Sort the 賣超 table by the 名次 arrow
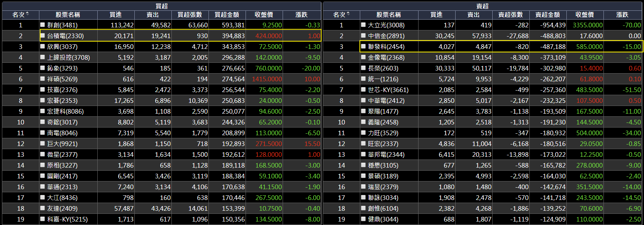 click(x=348, y=14)
